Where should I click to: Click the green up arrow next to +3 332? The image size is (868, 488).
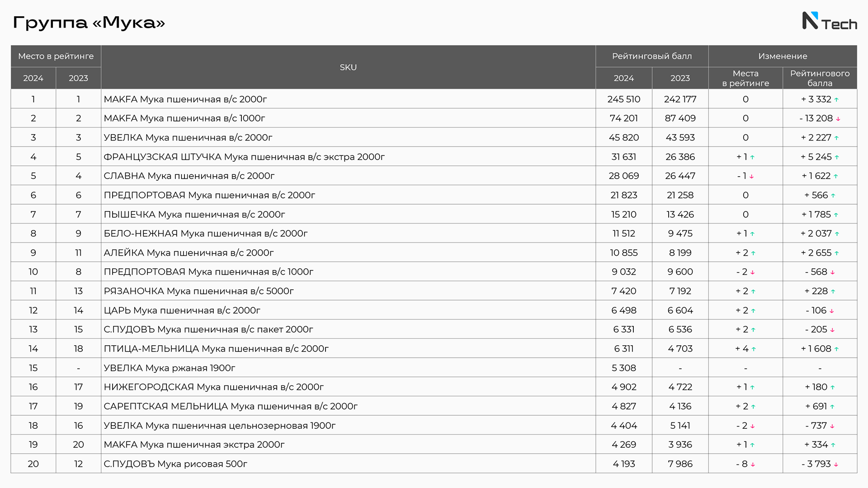(x=836, y=100)
